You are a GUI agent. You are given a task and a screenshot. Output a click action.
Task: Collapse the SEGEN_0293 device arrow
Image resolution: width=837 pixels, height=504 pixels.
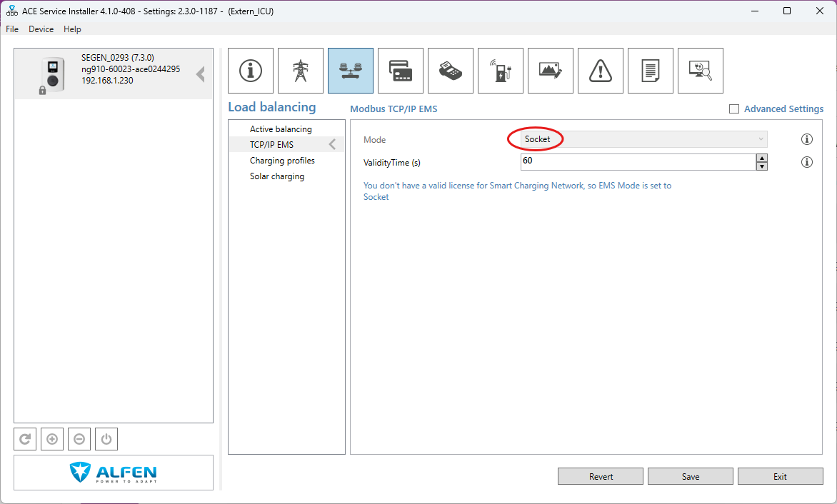coord(201,74)
